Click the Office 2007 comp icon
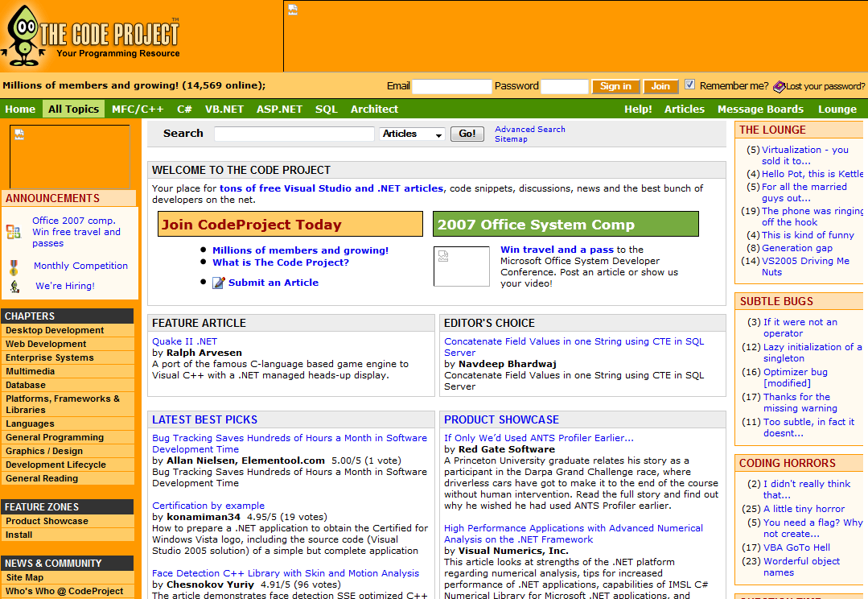The image size is (868, 599). pyautogui.click(x=14, y=232)
